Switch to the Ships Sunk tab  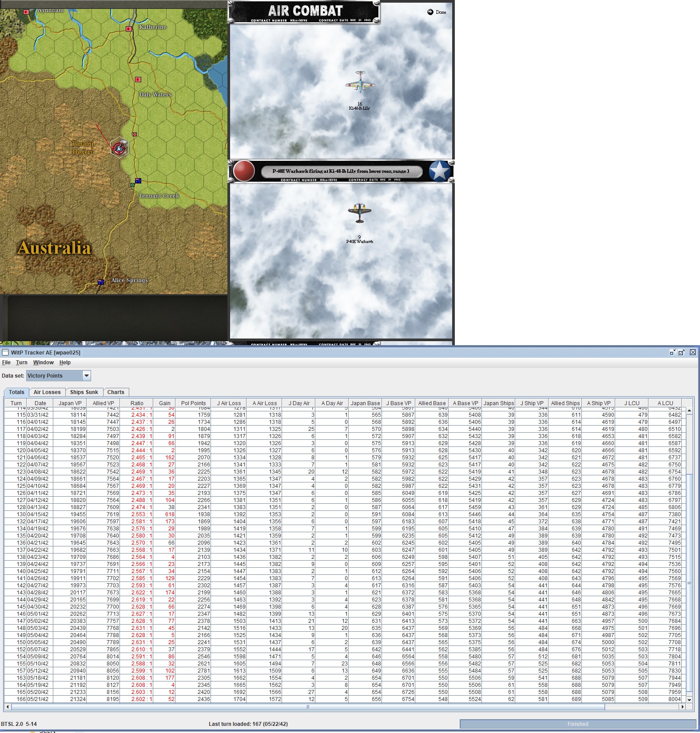coord(84,392)
